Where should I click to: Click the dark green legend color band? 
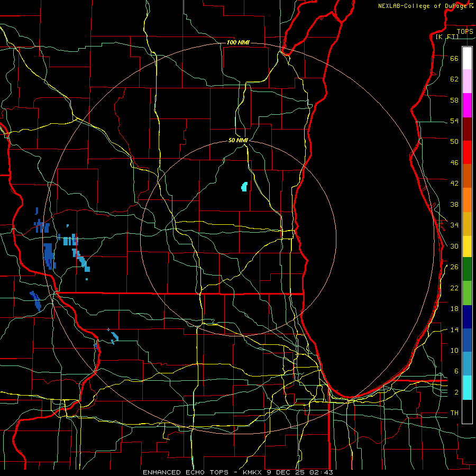click(x=467, y=269)
